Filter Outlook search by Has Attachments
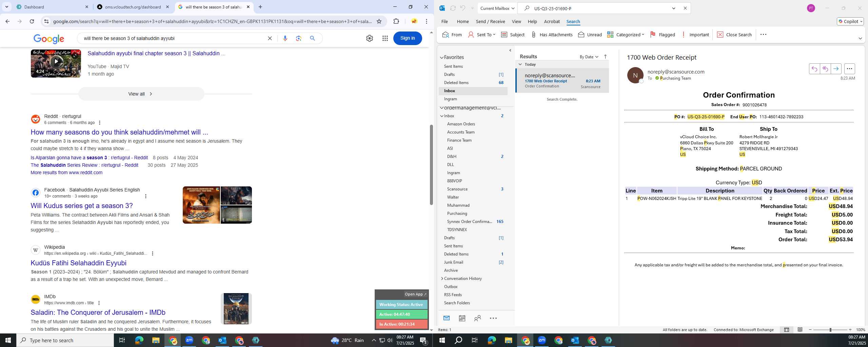 (552, 35)
